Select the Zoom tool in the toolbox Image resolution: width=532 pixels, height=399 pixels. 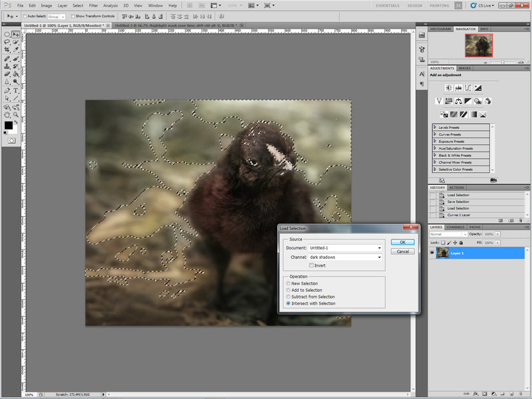coord(15,114)
